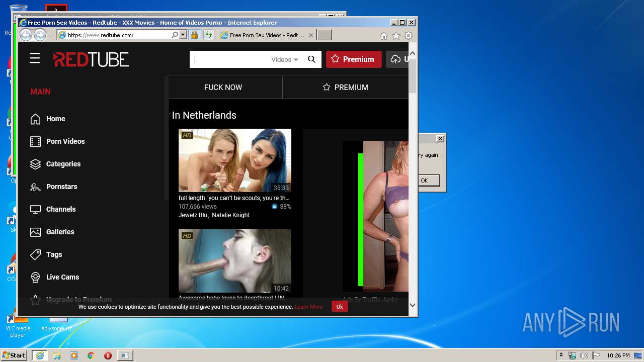Open the IE home page icon
Viewport: 644px width, 362px height.
[384, 36]
